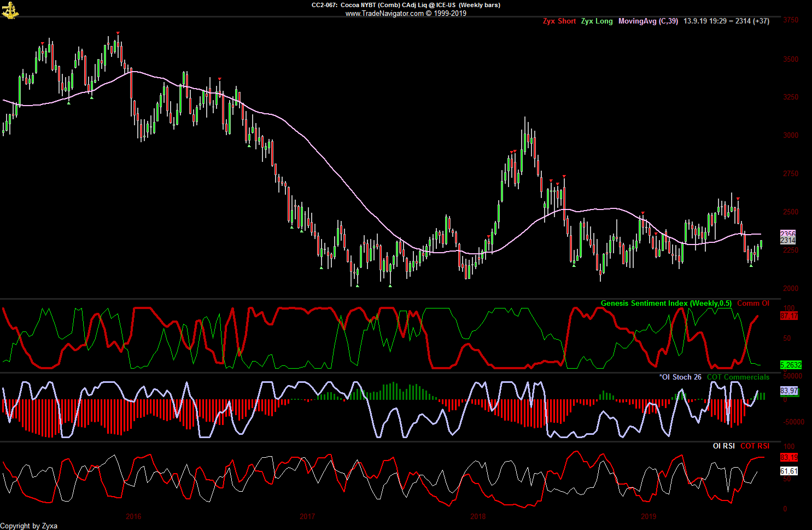Image resolution: width=812 pixels, height=530 pixels.
Task: Open the Genesis Sentiment Index indicator label
Action: click(x=665, y=304)
